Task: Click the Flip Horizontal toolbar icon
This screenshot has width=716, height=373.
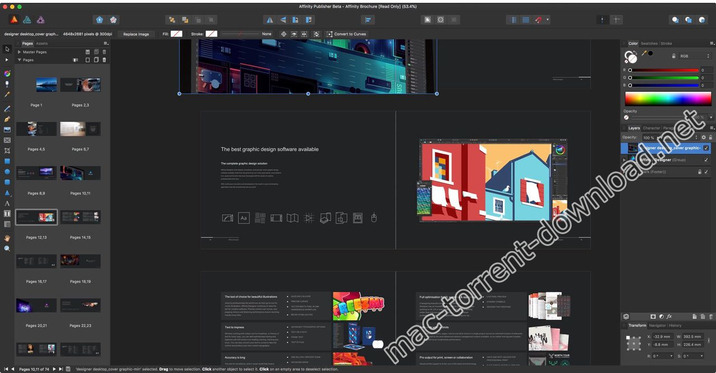Action: (x=270, y=20)
